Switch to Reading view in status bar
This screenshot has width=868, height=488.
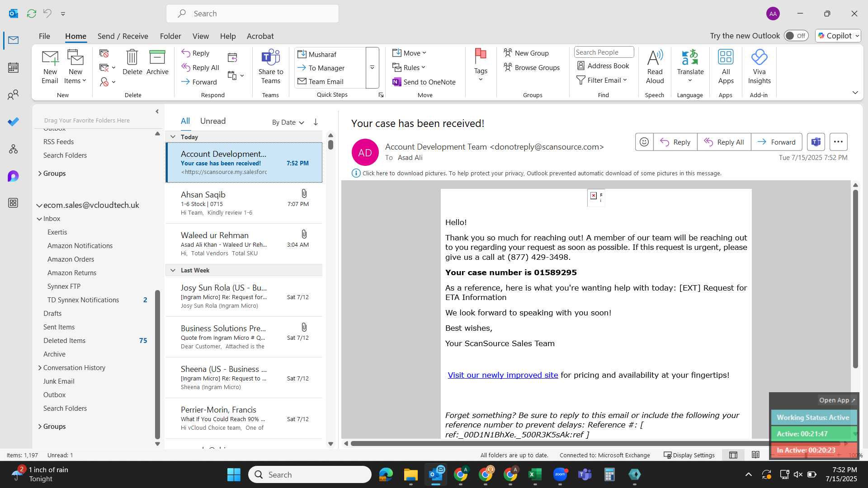tap(755, 455)
